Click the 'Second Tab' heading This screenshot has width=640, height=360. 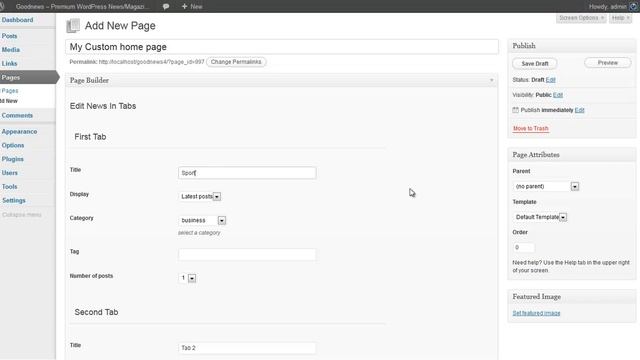(96, 312)
